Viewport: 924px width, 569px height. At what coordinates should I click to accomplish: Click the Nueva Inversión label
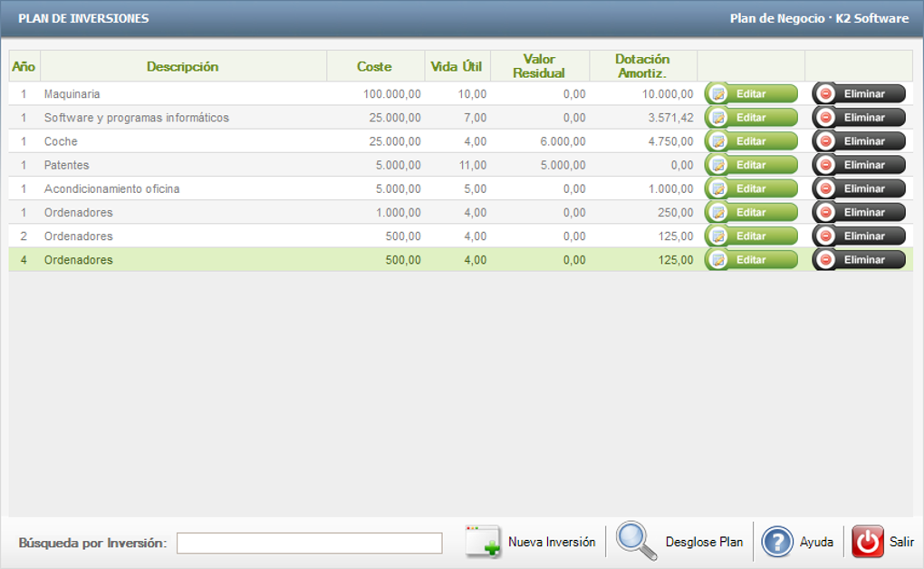click(552, 542)
